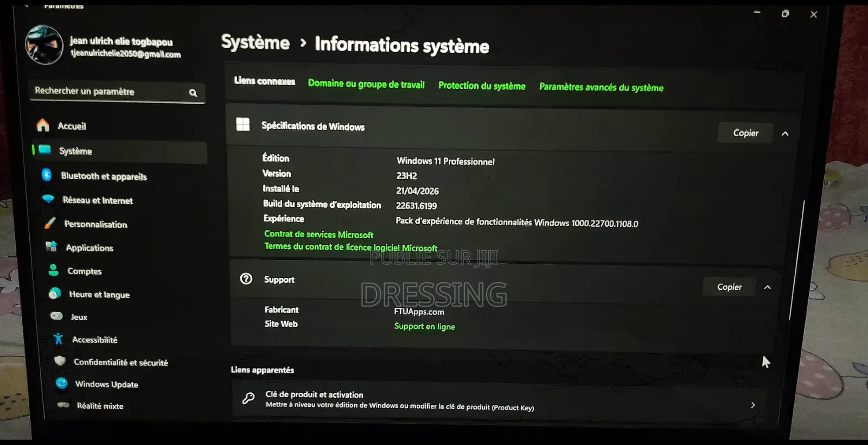Open Paramètres avancés du système link
This screenshot has width=868, height=445.
pyautogui.click(x=601, y=87)
